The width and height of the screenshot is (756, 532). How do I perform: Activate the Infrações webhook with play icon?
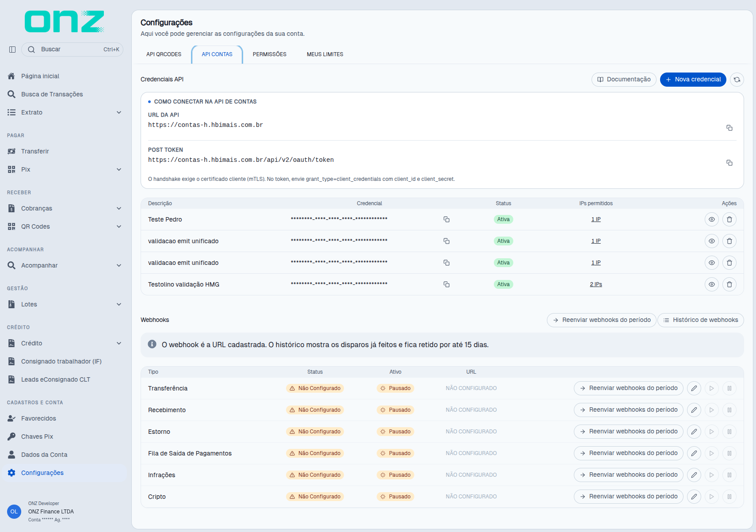(x=712, y=475)
